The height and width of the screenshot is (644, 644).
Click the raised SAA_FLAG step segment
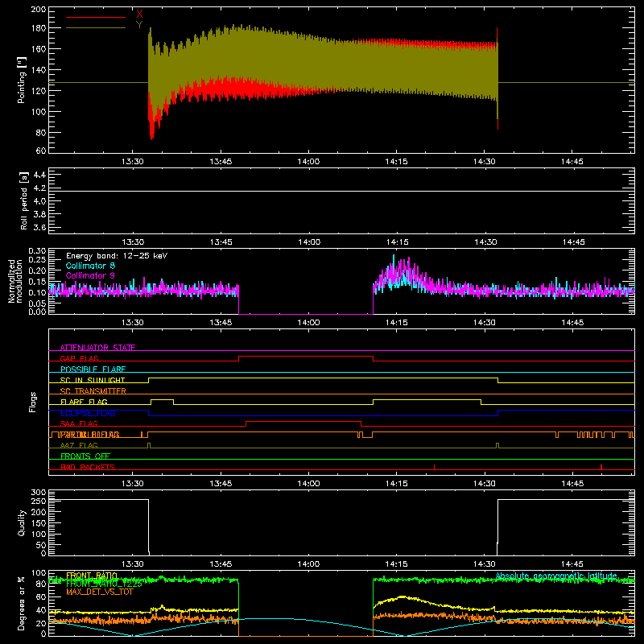coord(303,421)
